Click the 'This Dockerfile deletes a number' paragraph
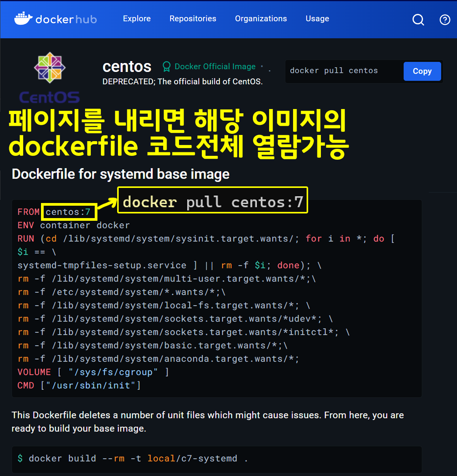Viewport: 457px width, 476px height. (208, 421)
